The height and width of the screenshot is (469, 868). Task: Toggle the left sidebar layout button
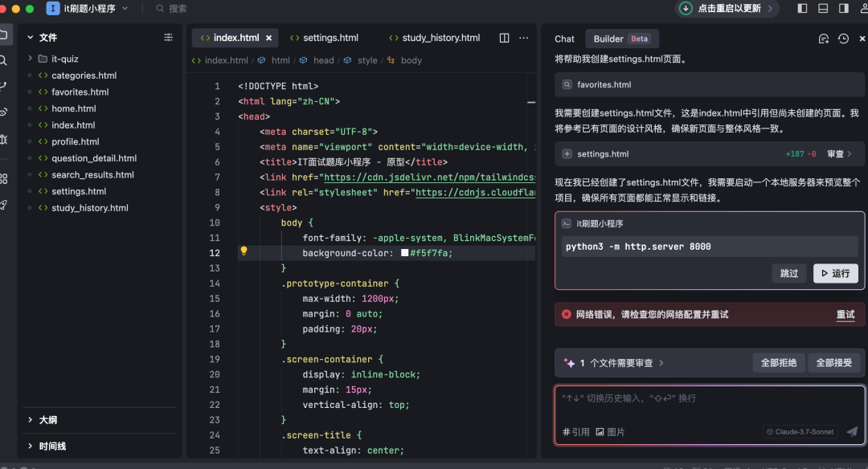(x=802, y=9)
